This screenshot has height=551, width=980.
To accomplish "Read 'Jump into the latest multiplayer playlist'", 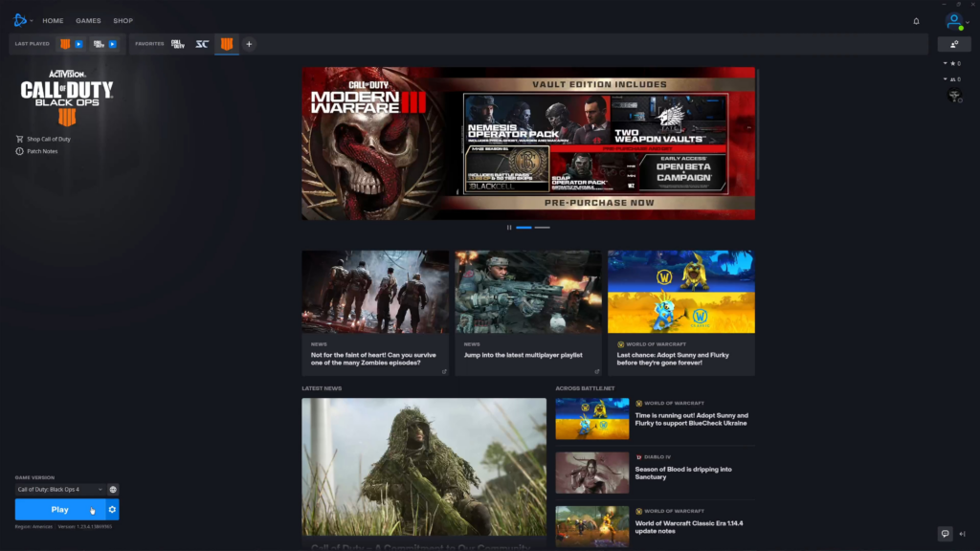I will click(523, 355).
